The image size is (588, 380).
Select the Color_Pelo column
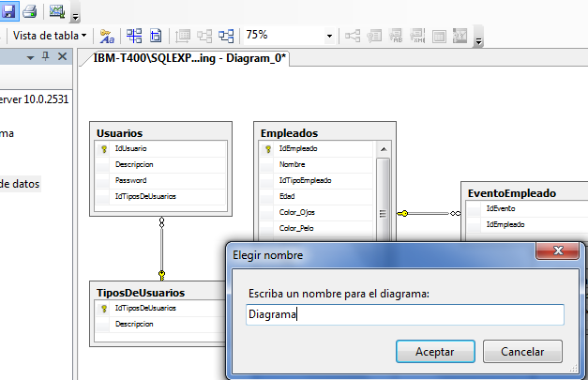pos(316,228)
